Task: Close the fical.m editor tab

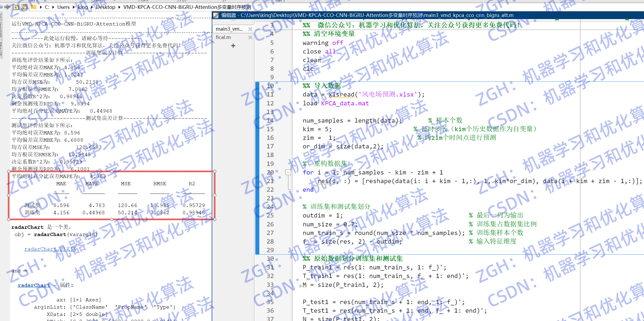Action: pos(250,37)
